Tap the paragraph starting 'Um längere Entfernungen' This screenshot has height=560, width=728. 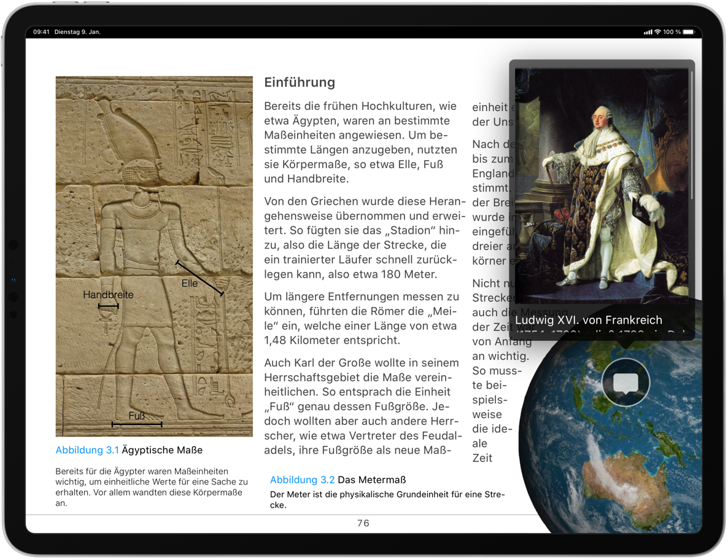click(x=362, y=318)
